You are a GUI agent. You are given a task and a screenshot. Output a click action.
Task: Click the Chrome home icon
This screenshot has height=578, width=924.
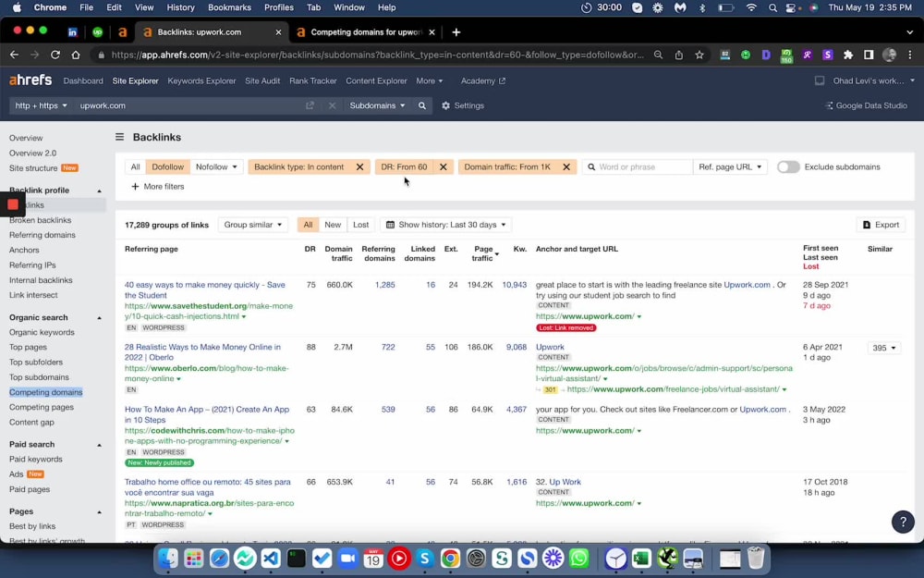pyautogui.click(x=76, y=55)
